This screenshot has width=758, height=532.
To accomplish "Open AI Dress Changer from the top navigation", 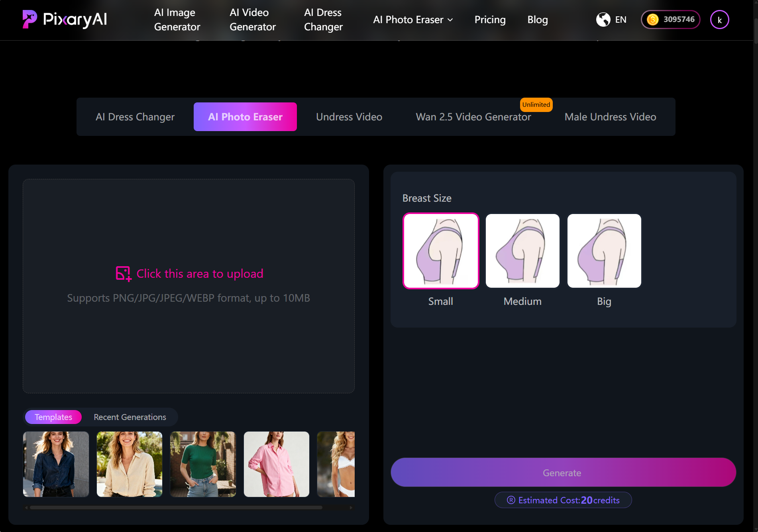I will pyautogui.click(x=323, y=20).
